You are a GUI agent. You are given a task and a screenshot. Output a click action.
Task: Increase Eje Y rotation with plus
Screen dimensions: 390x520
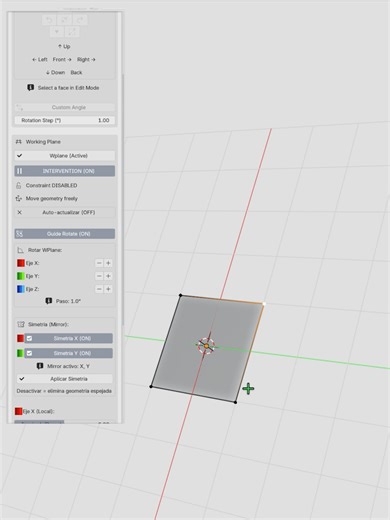(x=108, y=276)
